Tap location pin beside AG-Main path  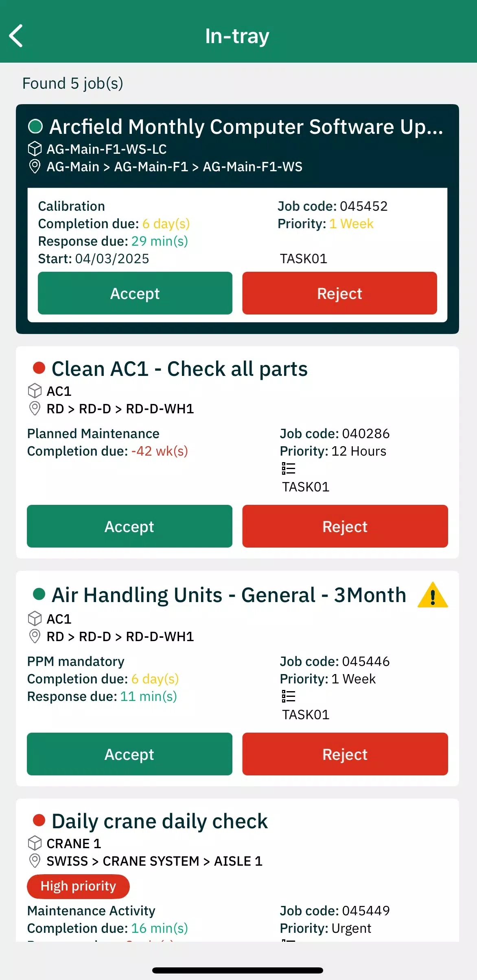pyautogui.click(x=35, y=166)
